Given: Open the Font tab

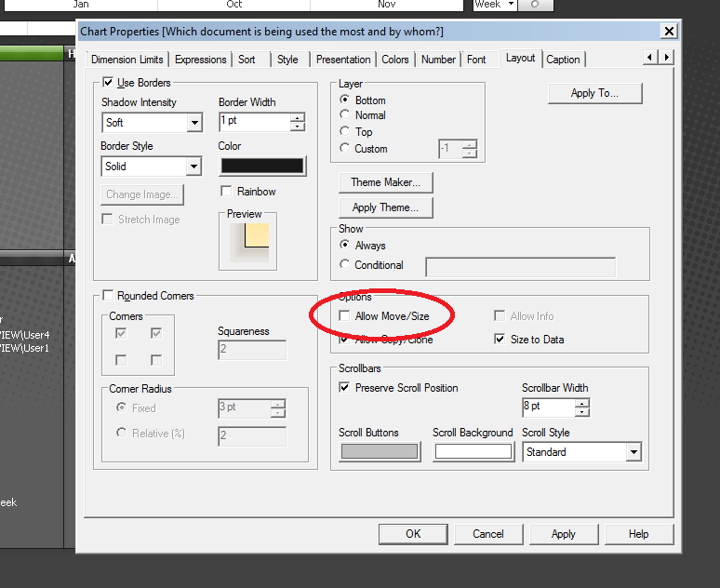Looking at the screenshot, I should click(476, 60).
